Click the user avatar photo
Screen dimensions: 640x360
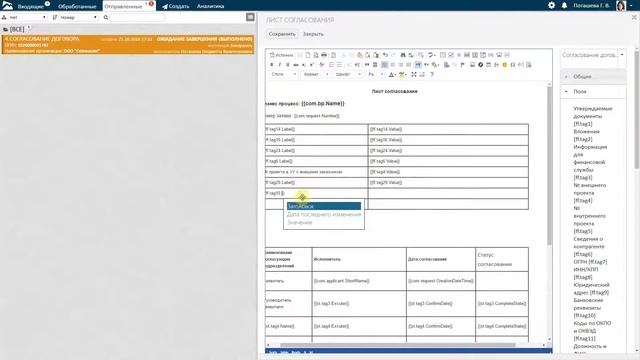point(621,6)
